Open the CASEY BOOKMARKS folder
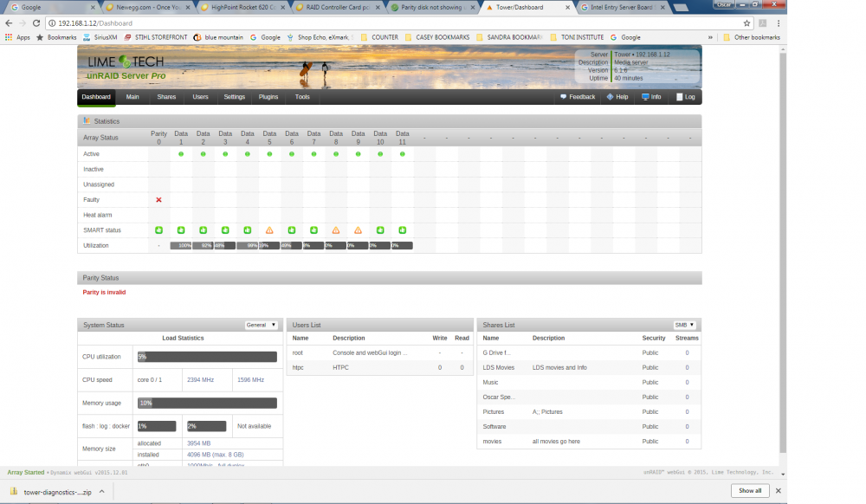 [437, 37]
